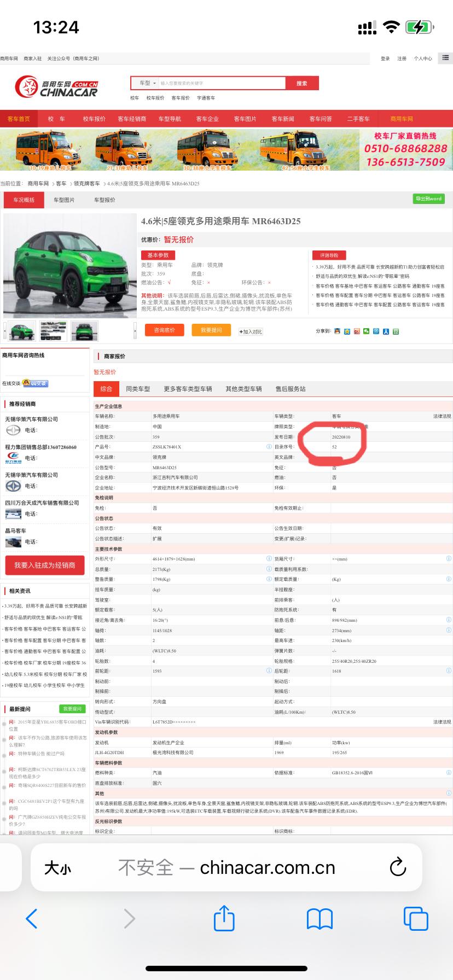
Task: Open the top-right list menu icon
Action: (446, 58)
